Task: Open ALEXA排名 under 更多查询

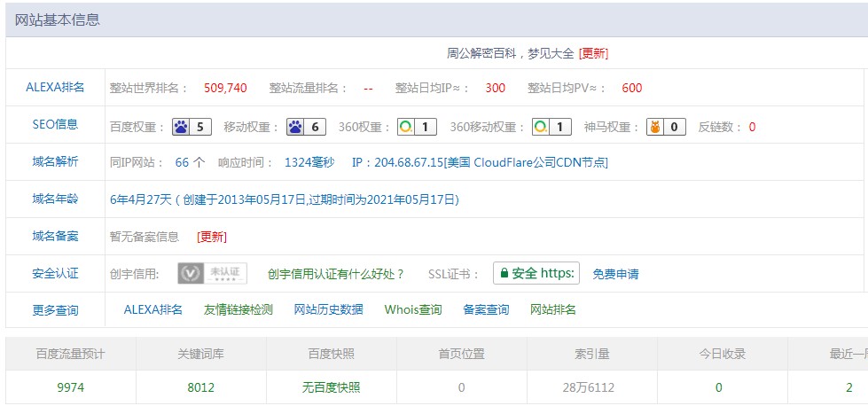Action: click(152, 309)
